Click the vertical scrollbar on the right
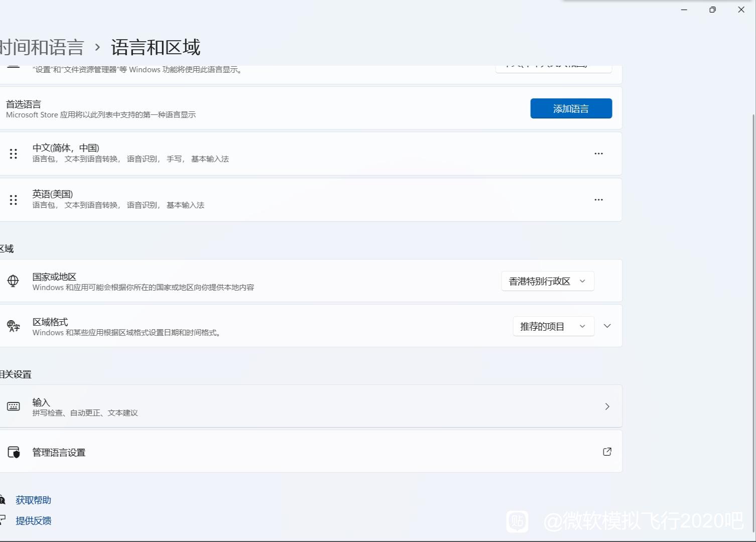The image size is (756, 542). pos(753,323)
